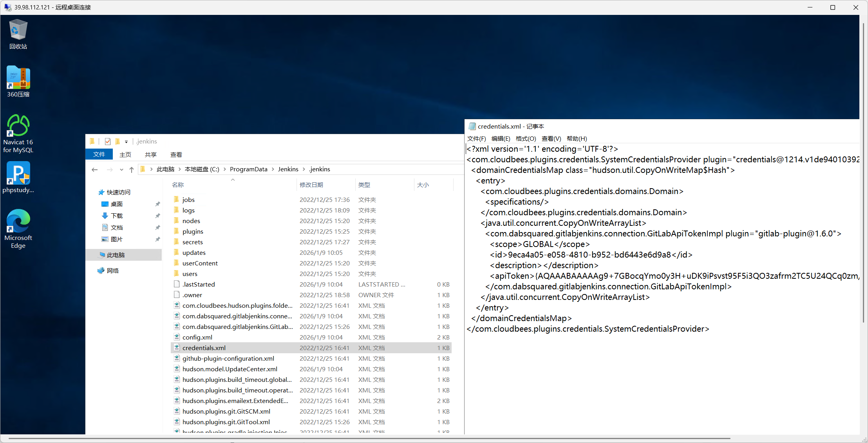The image size is (868, 443).
Task: Click the Explorer back arrow
Action: 94,169
